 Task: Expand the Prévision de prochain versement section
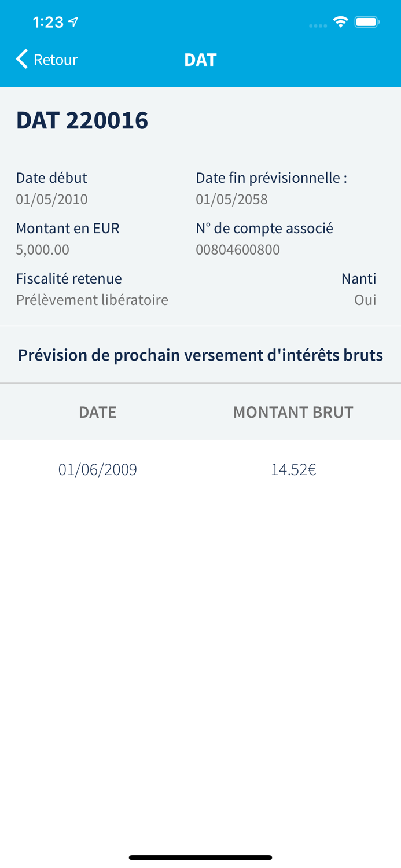tap(200, 355)
